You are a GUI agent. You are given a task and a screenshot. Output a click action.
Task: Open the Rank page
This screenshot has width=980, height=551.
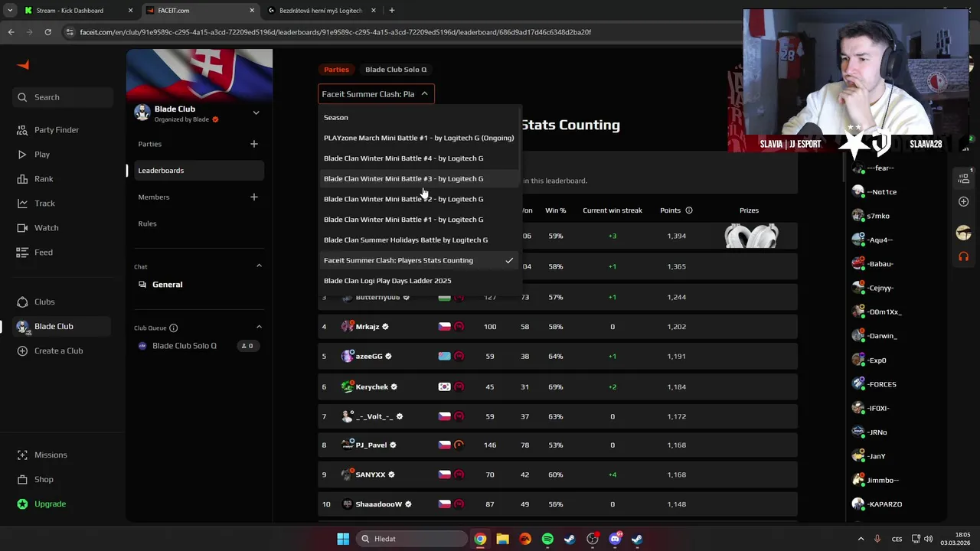point(43,179)
